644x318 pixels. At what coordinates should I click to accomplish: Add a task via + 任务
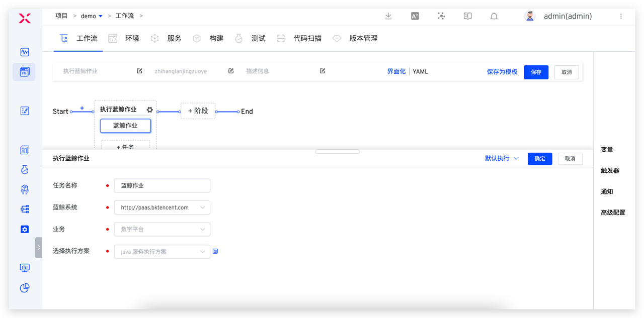tap(125, 145)
